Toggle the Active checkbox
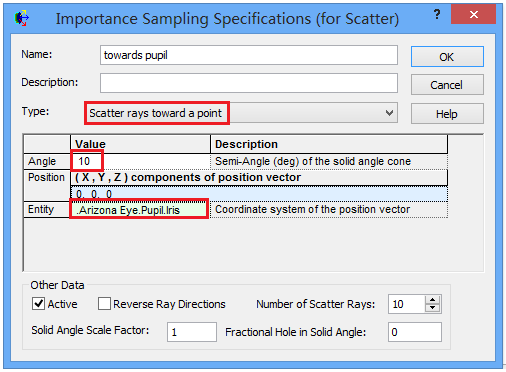This screenshot has height=372, width=506. tap(38, 304)
